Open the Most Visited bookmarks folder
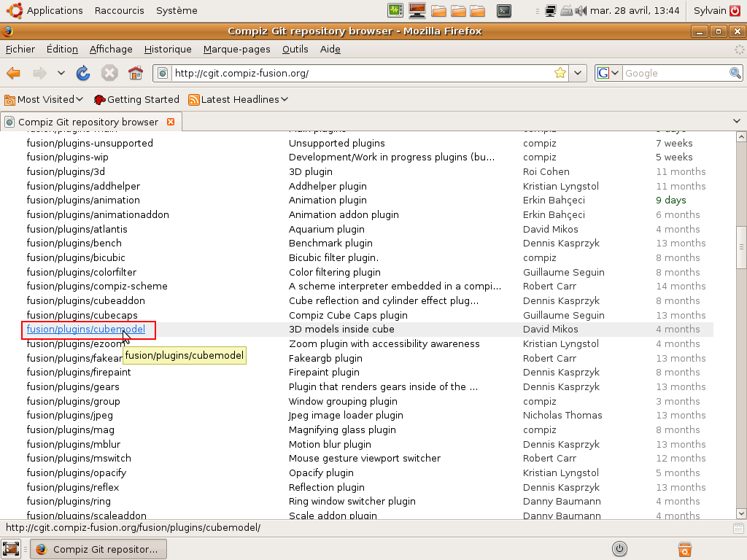 (44, 99)
